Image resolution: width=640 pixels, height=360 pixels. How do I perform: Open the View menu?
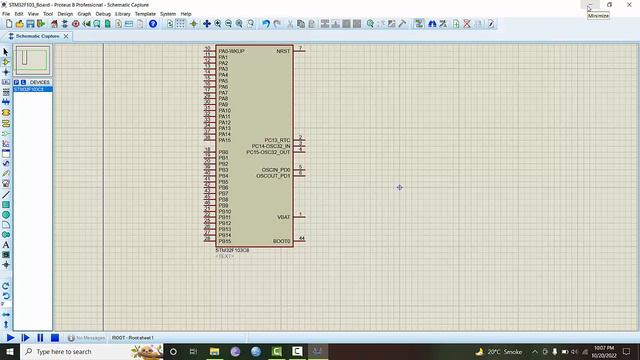(x=33, y=14)
